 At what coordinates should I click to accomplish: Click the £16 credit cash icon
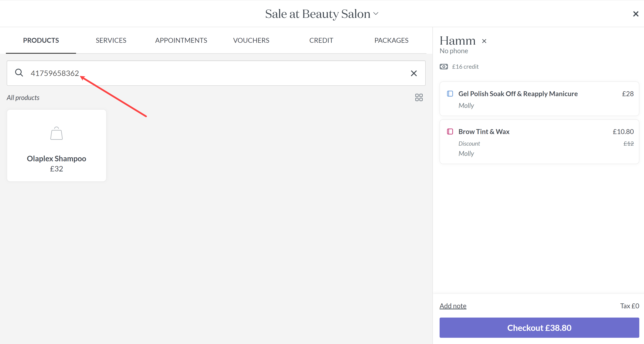[444, 67]
